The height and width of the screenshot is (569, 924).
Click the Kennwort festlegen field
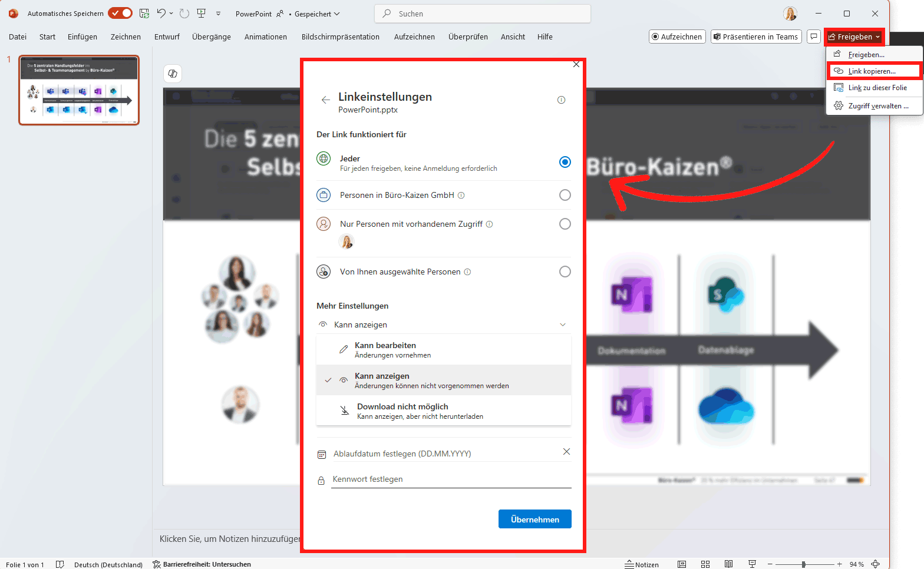(451, 479)
